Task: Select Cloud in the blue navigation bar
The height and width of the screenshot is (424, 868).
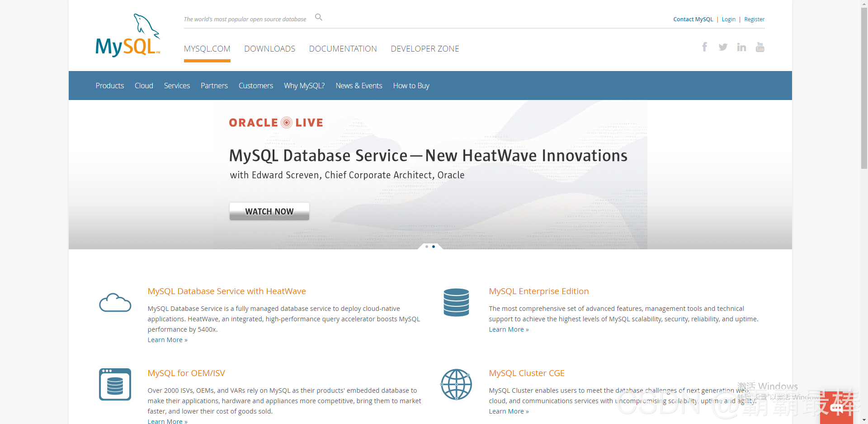Action: (144, 86)
